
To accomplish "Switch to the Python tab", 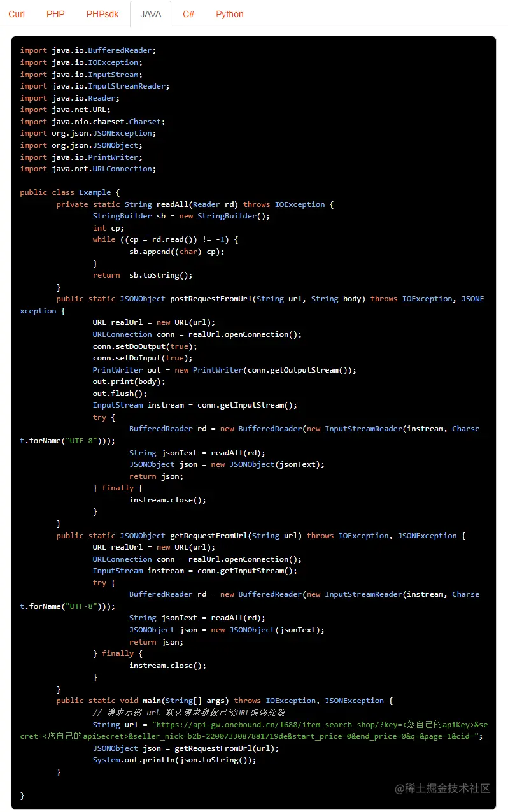I will pos(230,14).
